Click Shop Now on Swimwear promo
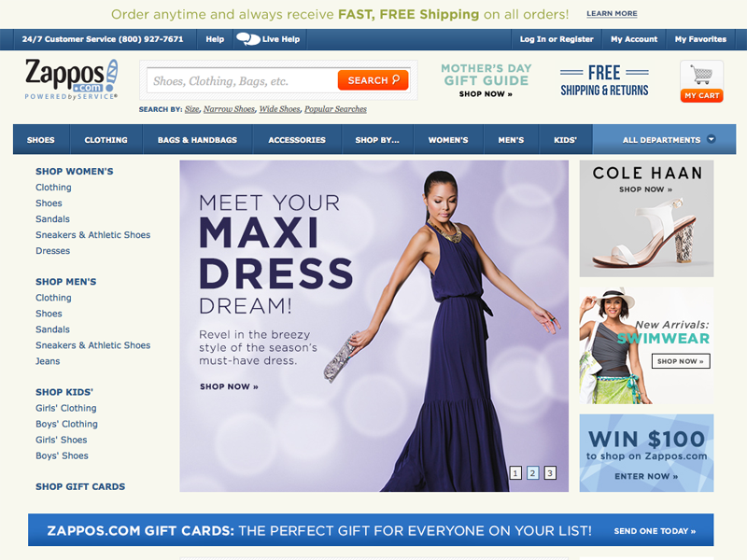Screen dimensions: 747x560 (681, 361)
